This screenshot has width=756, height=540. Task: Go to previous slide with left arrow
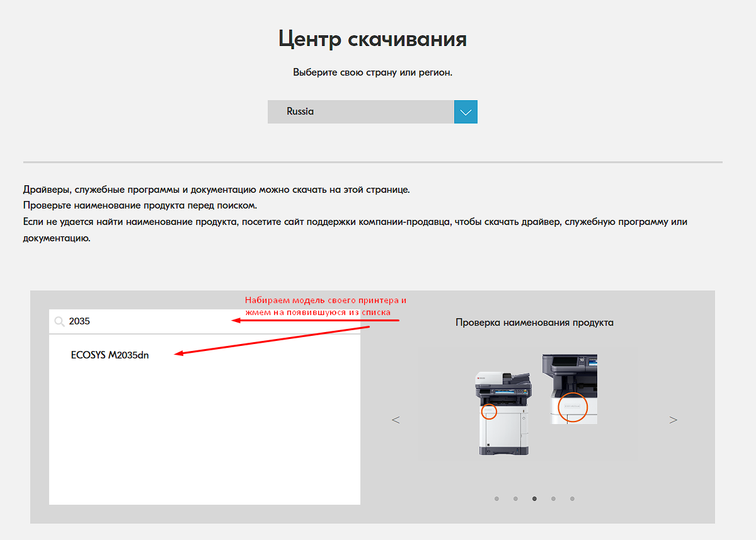click(x=396, y=420)
